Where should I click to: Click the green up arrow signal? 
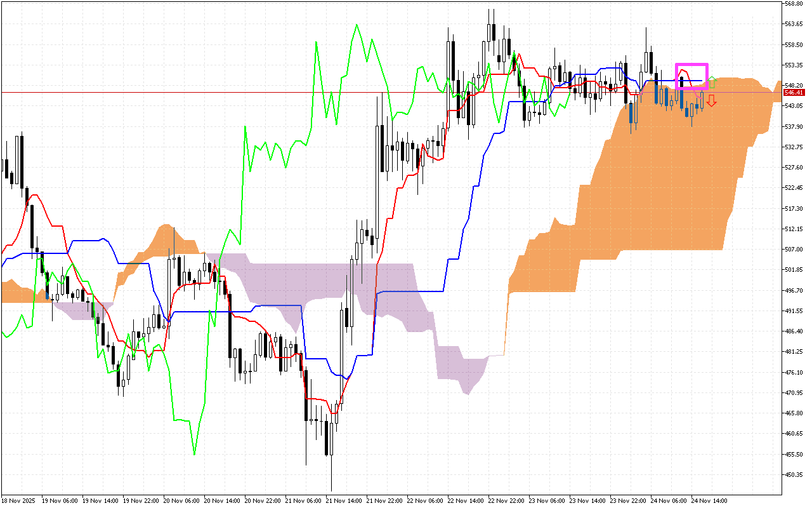712,82
